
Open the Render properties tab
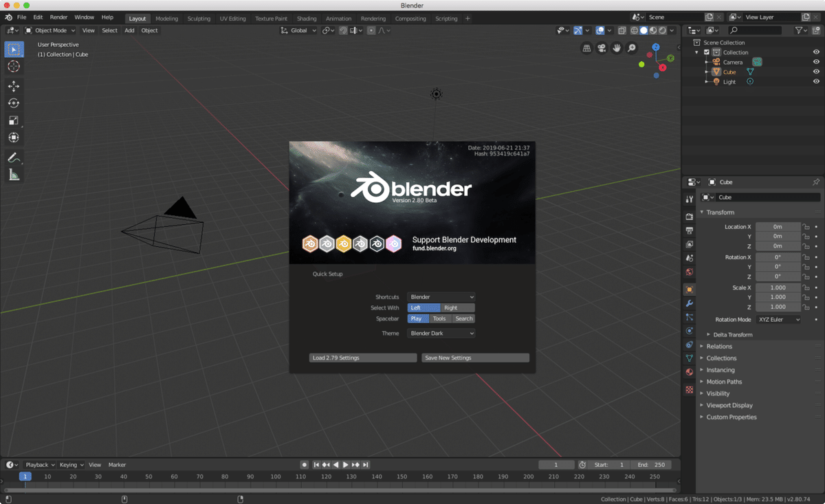pos(689,217)
